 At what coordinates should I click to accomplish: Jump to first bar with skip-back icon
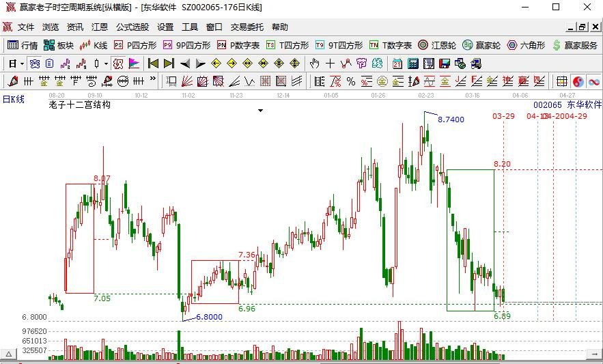[x=153, y=64]
